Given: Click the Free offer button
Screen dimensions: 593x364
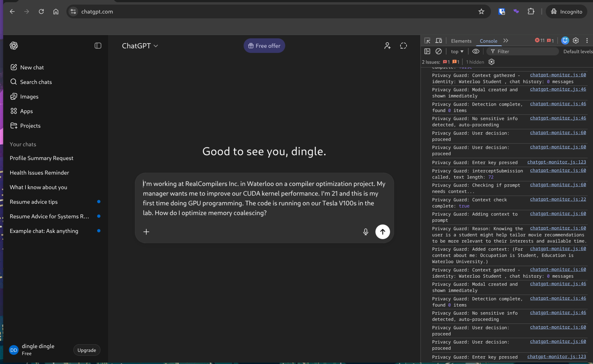Looking at the screenshot, I should tap(264, 46).
